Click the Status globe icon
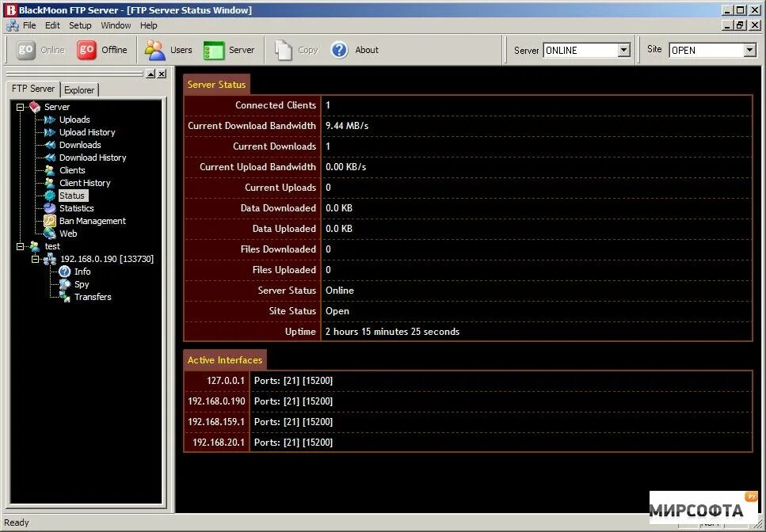Image resolution: width=766 pixels, height=532 pixels. pyautogui.click(x=50, y=196)
